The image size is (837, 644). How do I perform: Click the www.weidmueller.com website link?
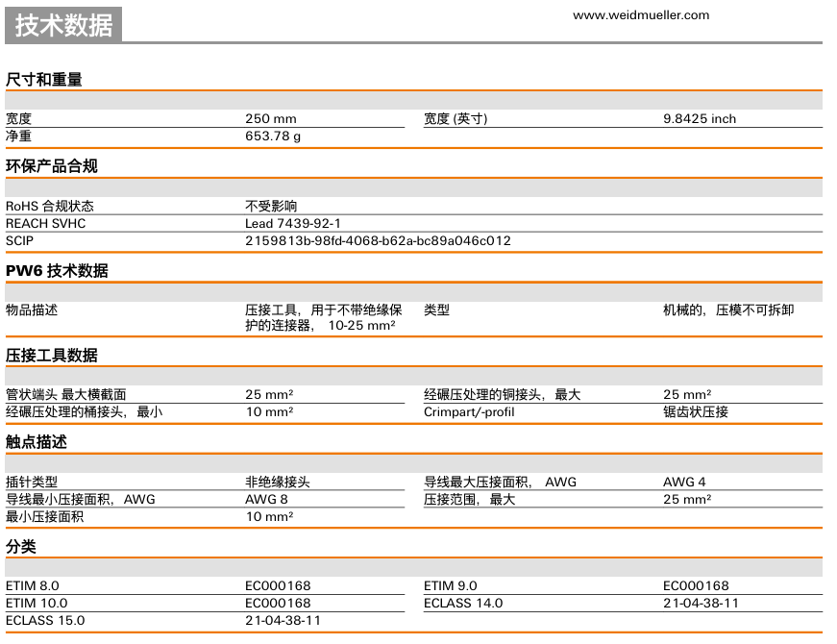641,14
